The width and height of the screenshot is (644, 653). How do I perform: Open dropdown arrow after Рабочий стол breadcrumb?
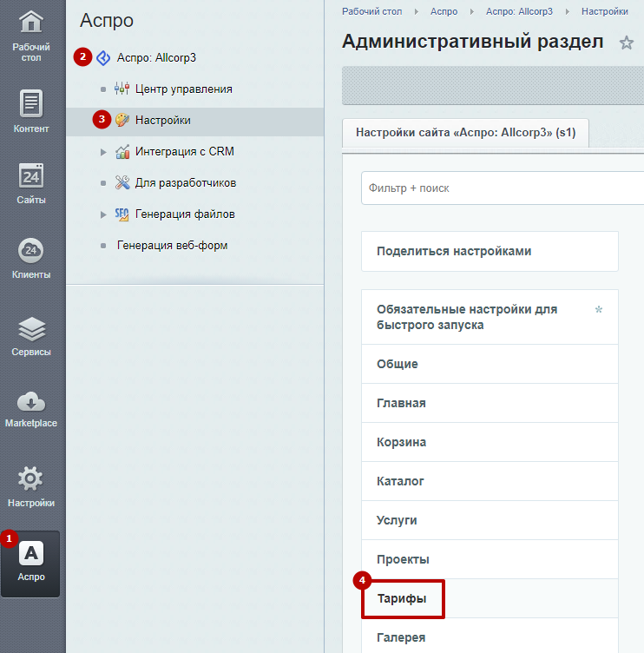point(417,11)
